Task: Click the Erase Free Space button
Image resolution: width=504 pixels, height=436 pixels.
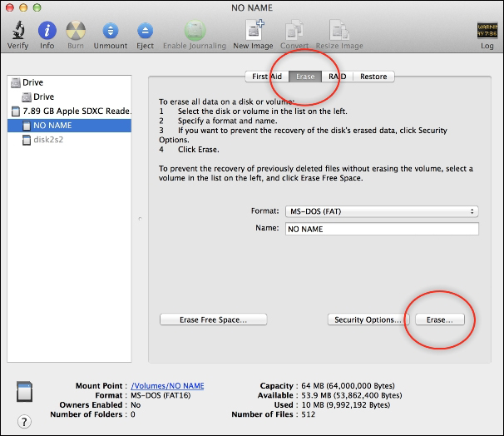Action: pyautogui.click(x=213, y=320)
